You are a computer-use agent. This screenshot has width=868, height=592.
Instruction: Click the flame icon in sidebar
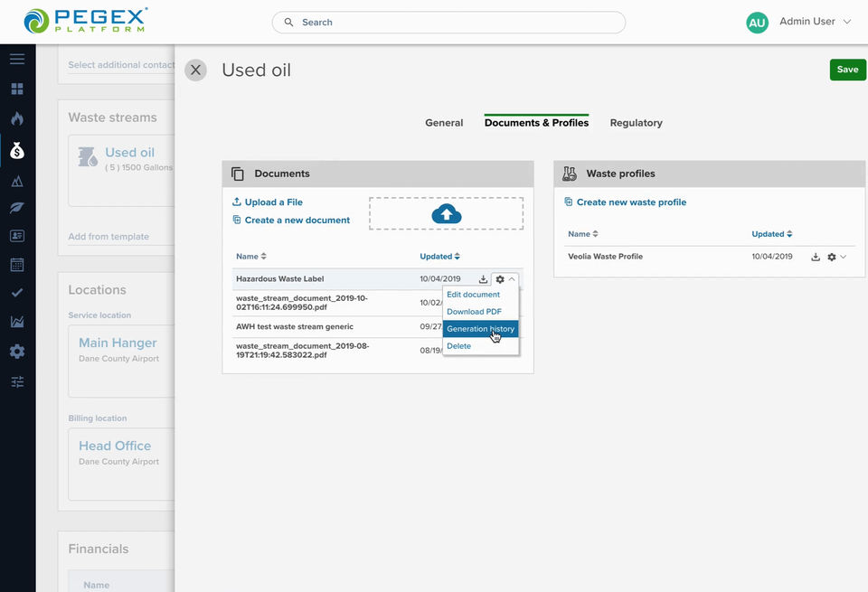pyautogui.click(x=17, y=118)
